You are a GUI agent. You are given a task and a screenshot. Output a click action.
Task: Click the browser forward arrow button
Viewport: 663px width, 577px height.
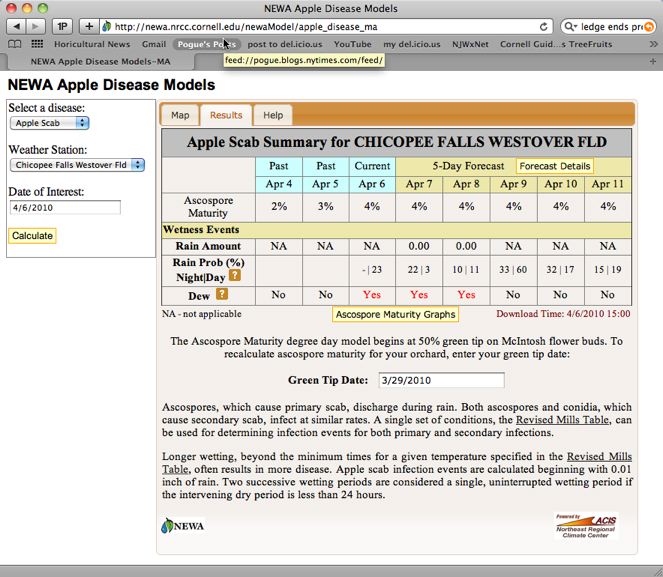click(x=36, y=27)
